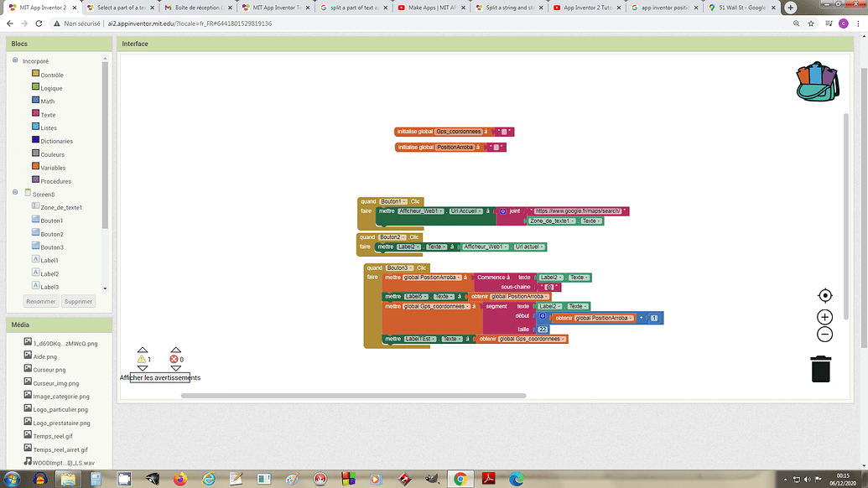
Task: Zoom in on the blocks workspace
Action: 824,317
